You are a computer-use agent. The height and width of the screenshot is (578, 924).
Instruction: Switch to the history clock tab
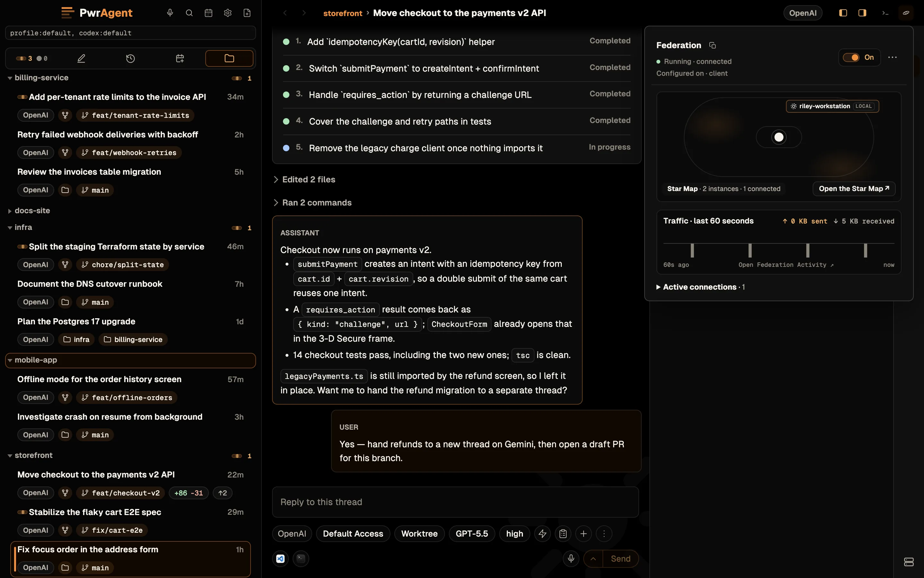(131, 58)
